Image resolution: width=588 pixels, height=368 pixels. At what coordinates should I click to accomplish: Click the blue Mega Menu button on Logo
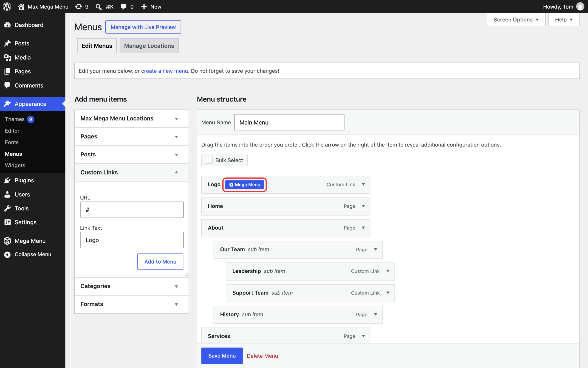[x=244, y=185]
